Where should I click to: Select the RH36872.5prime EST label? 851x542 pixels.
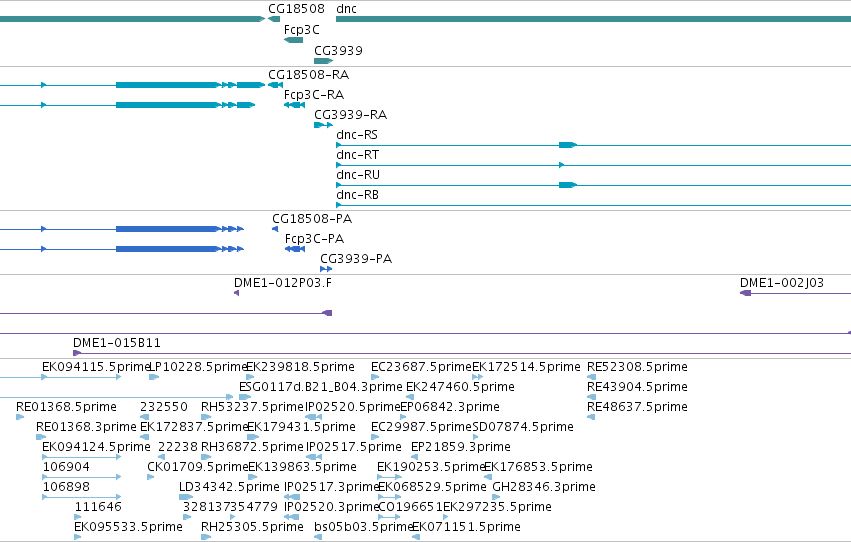click(x=252, y=448)
